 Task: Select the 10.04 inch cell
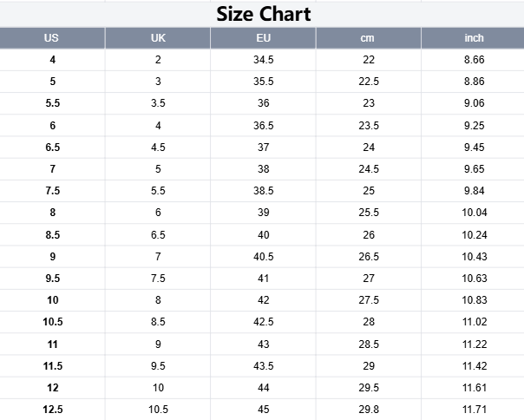(x=474, y=213)
